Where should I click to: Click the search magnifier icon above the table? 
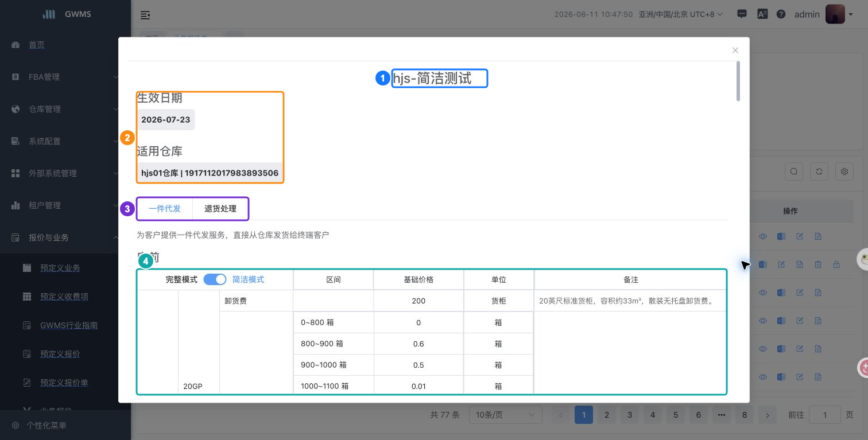coord(793,171)
